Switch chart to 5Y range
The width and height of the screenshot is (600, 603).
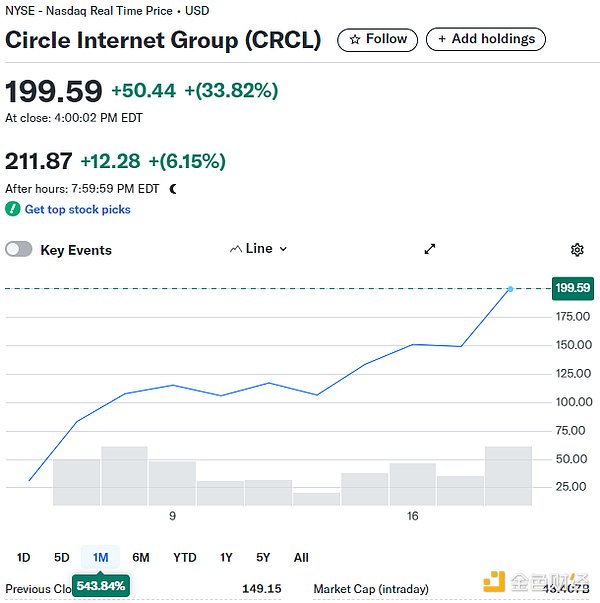point(263,557)
